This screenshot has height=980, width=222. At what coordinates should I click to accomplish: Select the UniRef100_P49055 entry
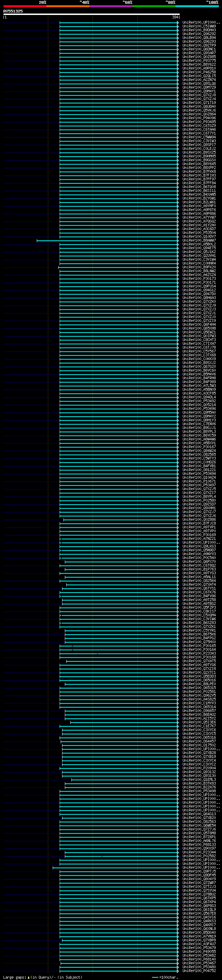(199, 951)
